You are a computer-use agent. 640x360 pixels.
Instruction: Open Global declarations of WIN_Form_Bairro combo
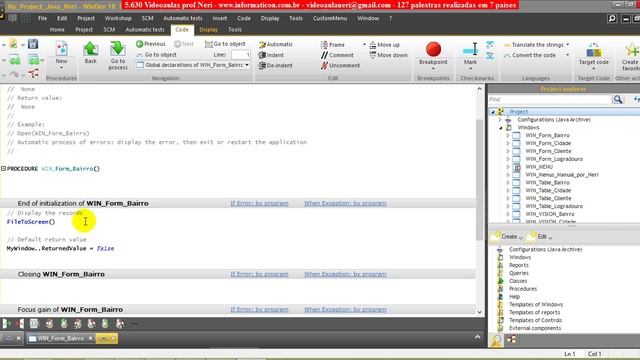(193, 65)
